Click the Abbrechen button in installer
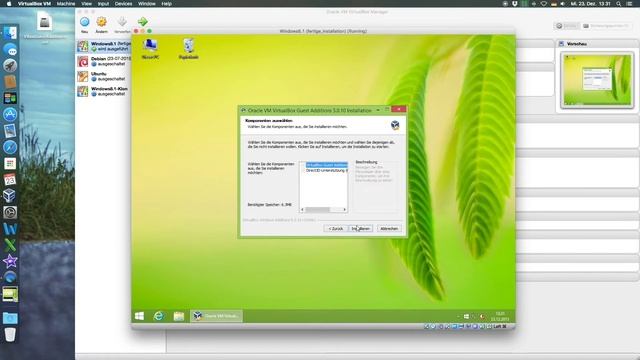 click(x=389, y=229)
